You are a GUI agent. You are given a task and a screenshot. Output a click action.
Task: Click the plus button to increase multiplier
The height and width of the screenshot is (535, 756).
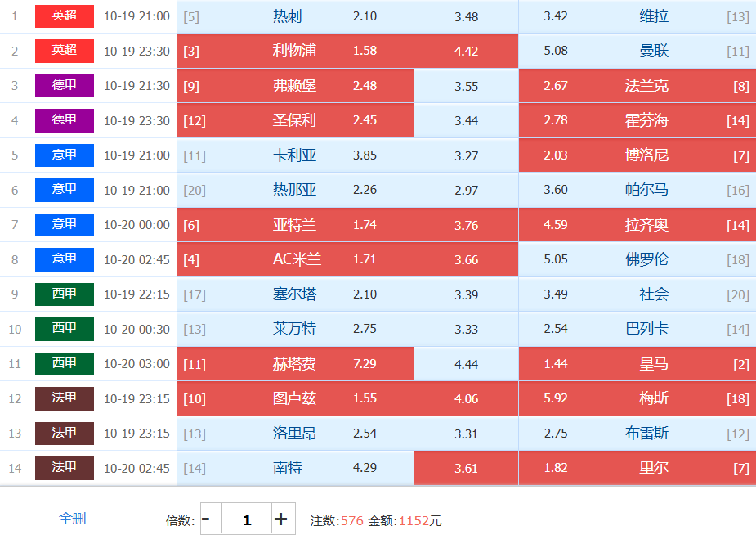pyautogui.click(x=281, y=519)
